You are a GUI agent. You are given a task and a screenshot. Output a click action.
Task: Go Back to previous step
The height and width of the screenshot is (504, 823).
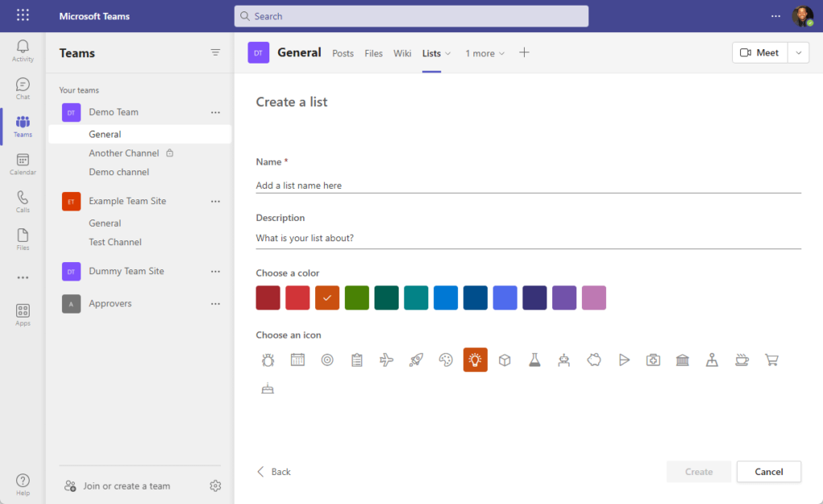click(273, 472)
